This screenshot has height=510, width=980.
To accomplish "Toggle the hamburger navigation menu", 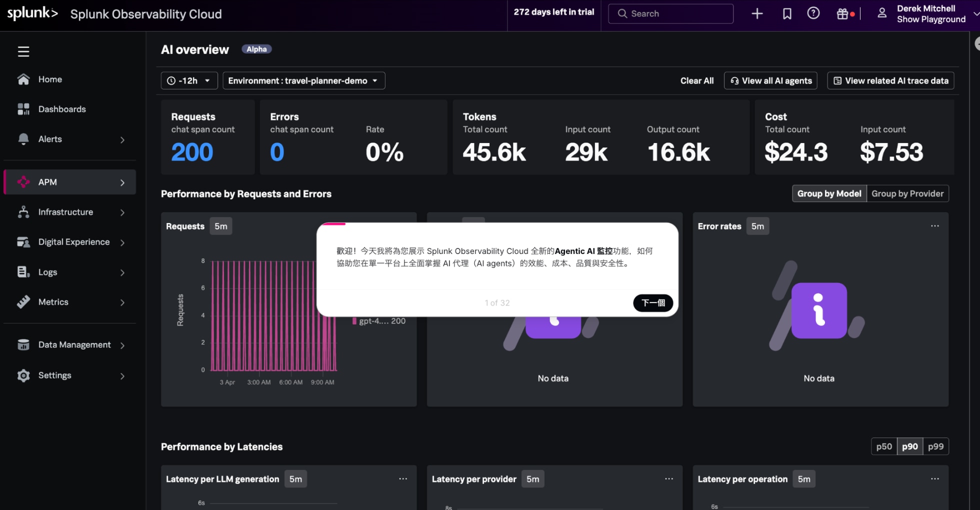I will [x=23, y=51].
